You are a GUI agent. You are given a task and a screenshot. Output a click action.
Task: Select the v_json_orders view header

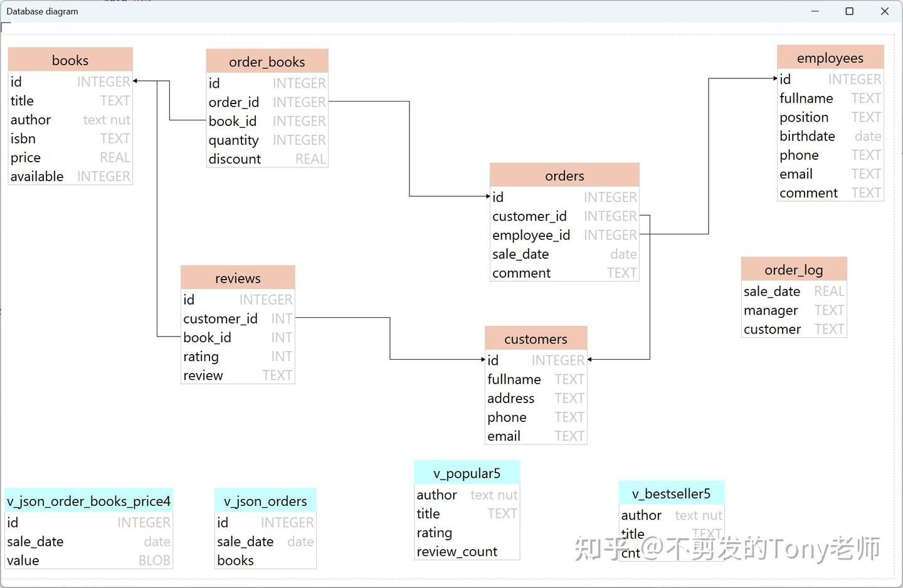coord(265,501)
